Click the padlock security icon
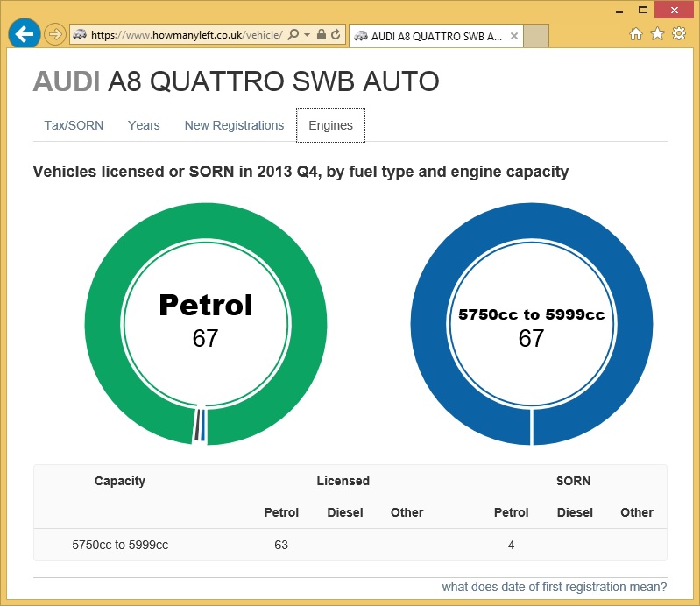This screenshot has height=606, width=700. click(321, 34)
